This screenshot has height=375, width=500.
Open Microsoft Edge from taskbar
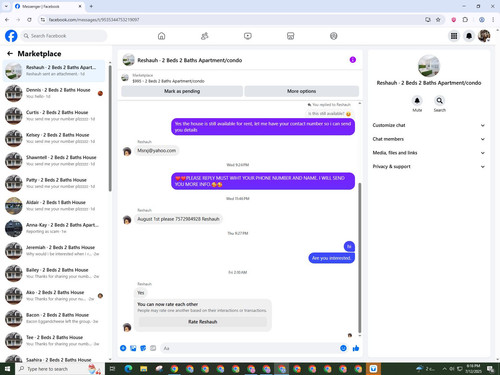point(128,369)
